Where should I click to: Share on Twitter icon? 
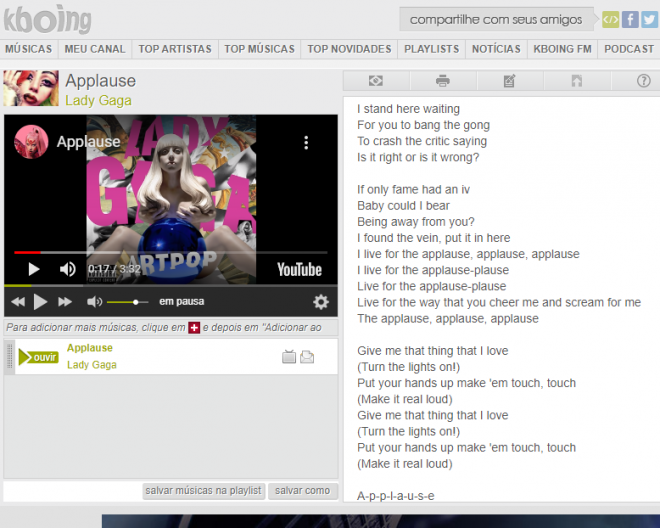point(649,19)
